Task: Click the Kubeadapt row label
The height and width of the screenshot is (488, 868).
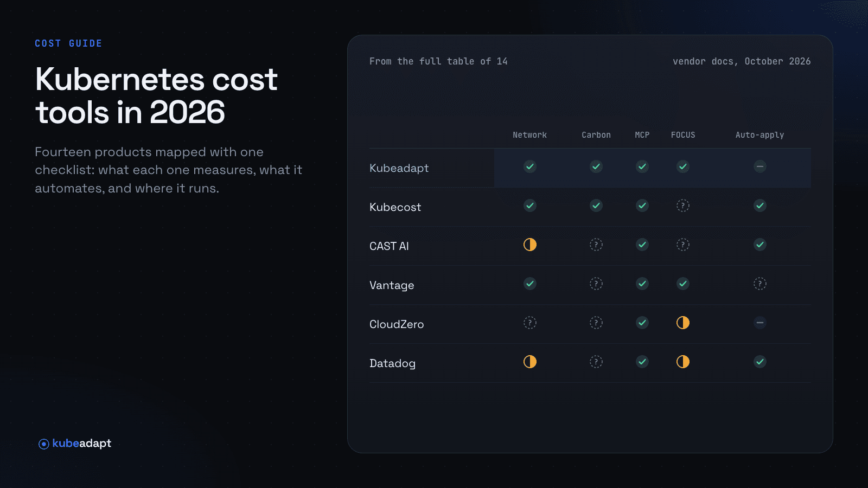Action: pyautogui.click(x=399, y=168)
